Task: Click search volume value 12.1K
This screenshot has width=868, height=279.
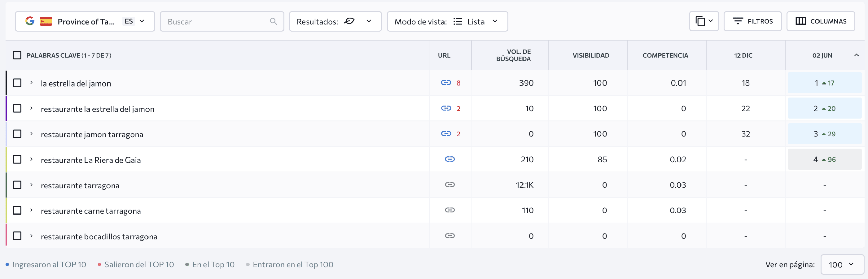Action: point(525,185)
